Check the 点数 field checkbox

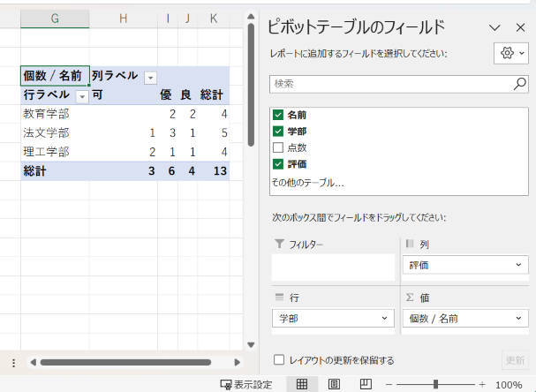pos(278,147)
